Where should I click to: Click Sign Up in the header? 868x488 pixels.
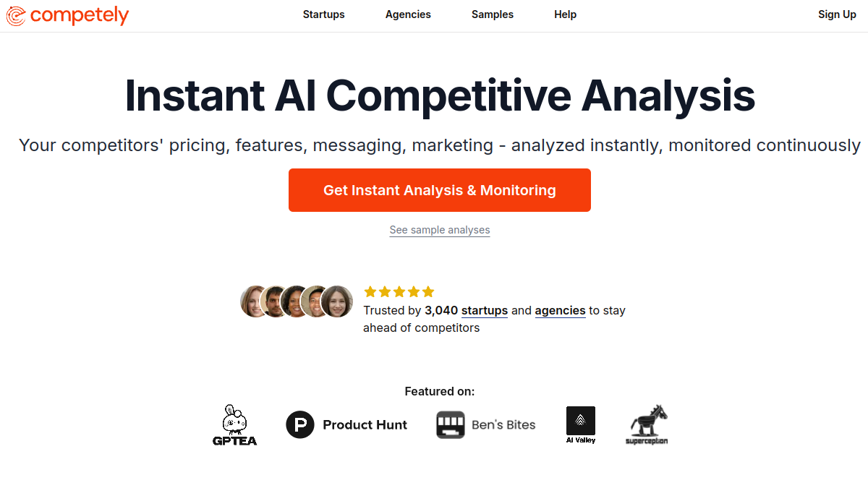click(x=837, y=14)
